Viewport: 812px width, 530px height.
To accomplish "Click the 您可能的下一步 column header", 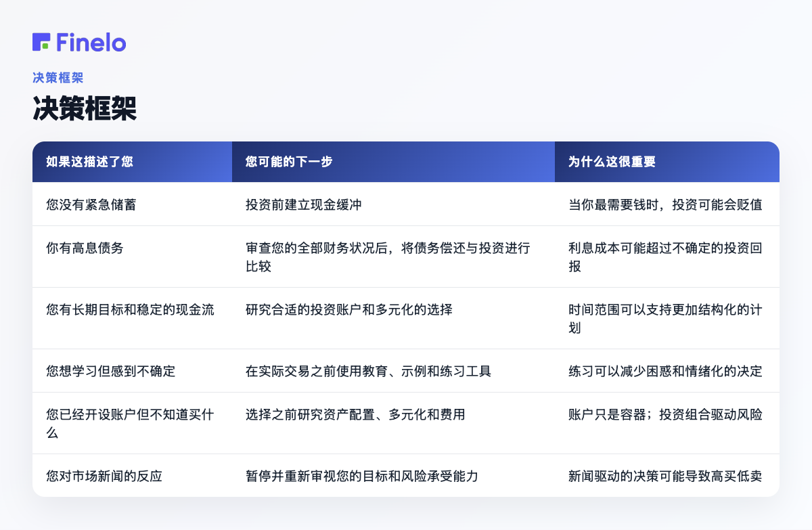I will point(394,162).
